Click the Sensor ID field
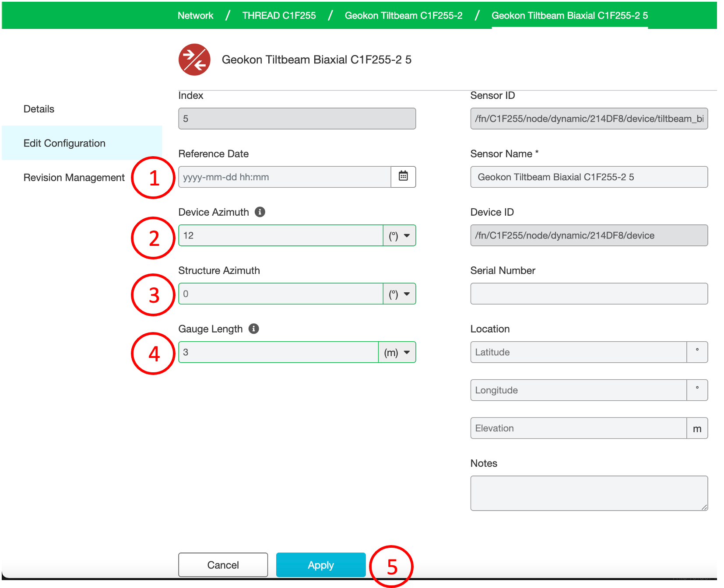Viewport: 724px width, 588px height. click(589, 119)
